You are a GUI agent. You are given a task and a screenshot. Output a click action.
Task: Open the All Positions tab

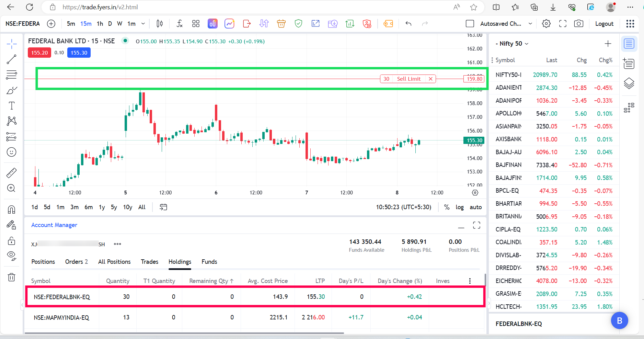coord(114,262)
